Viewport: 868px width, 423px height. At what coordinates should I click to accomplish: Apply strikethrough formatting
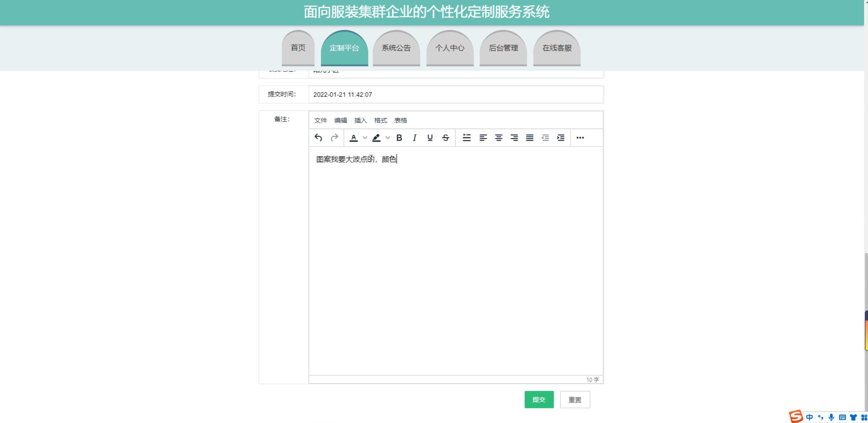coord(445,138)
